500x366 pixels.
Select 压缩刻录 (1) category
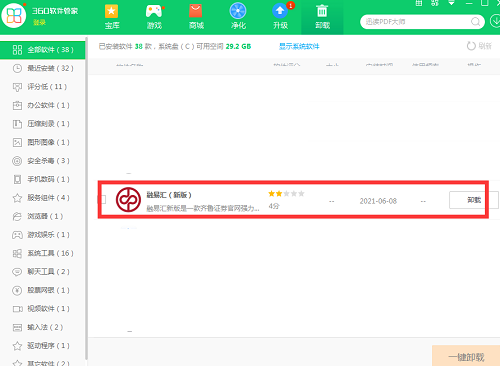(43, 124)
